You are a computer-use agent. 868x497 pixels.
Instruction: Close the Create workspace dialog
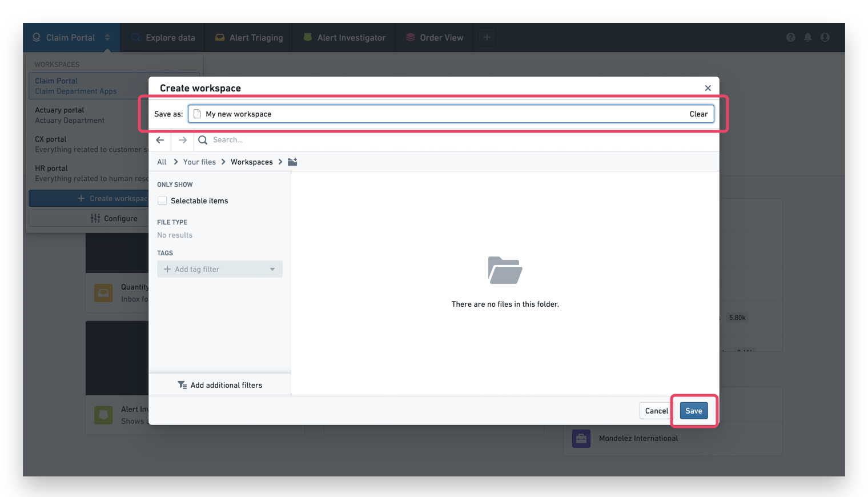coord(708,88)
